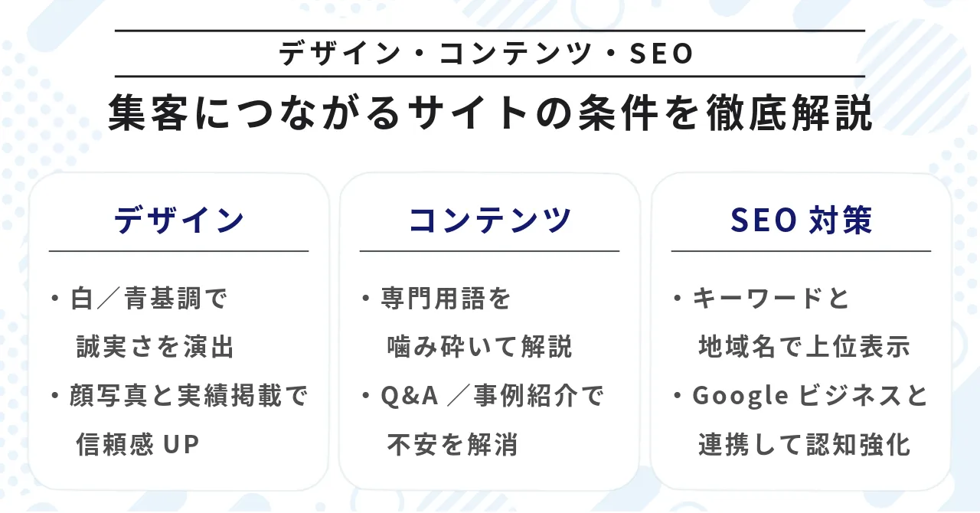This screenshot has height=513, width=980.
Task: Click the "連携して認知強化" text line
Action: pyautogui.click(x=804, y=444)
